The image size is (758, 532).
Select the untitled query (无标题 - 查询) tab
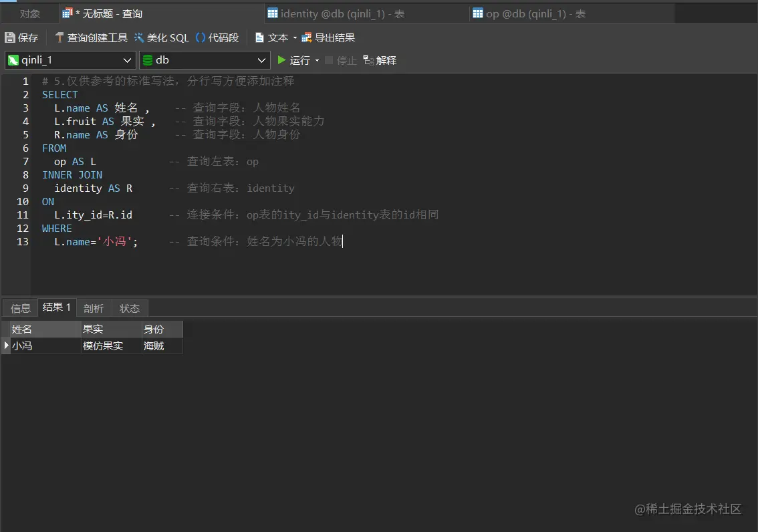pyautogui.click(x=162, y=13)
